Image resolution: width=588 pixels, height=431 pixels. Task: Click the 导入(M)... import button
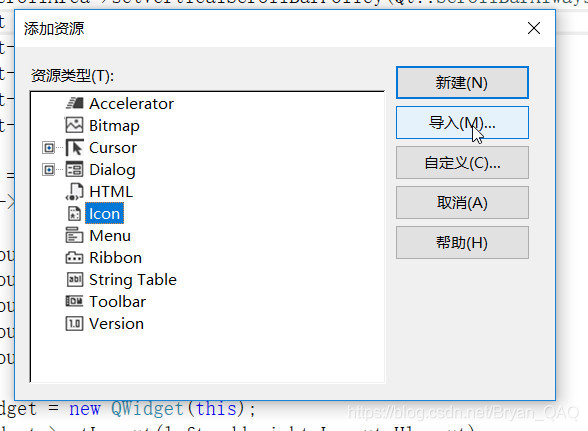click(x=462, y=123)
